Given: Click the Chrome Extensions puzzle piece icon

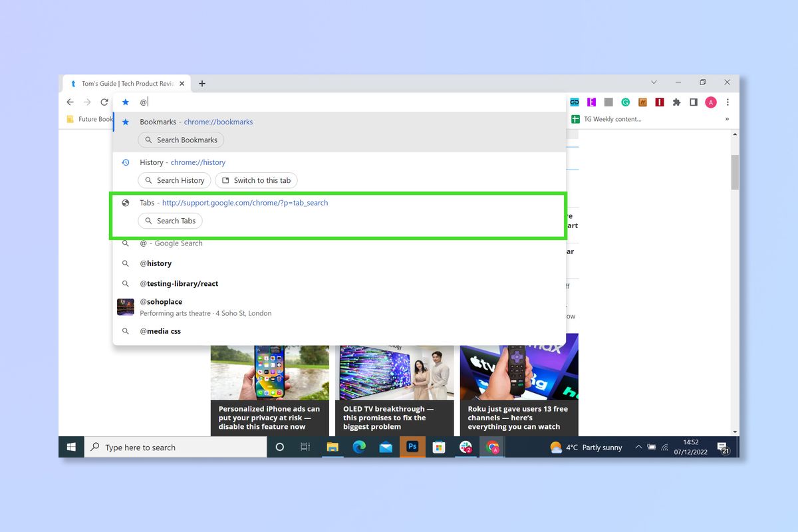Looking at the screenshot, I should coord(676,102).
